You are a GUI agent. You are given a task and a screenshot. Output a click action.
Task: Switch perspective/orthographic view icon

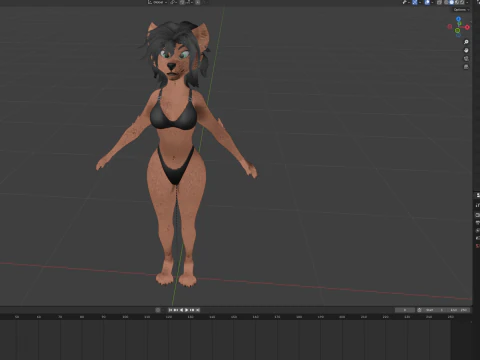[466, 67]
